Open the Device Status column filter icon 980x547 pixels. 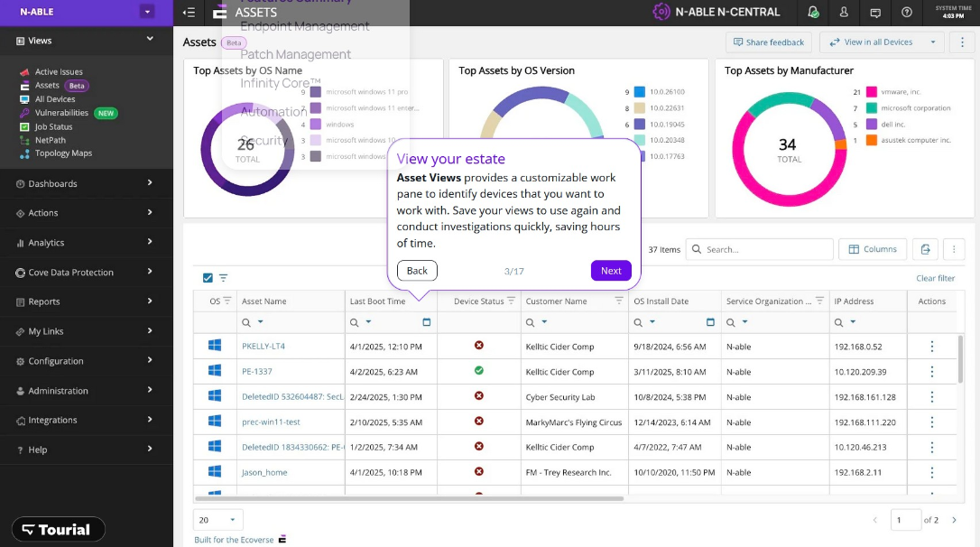512,301
